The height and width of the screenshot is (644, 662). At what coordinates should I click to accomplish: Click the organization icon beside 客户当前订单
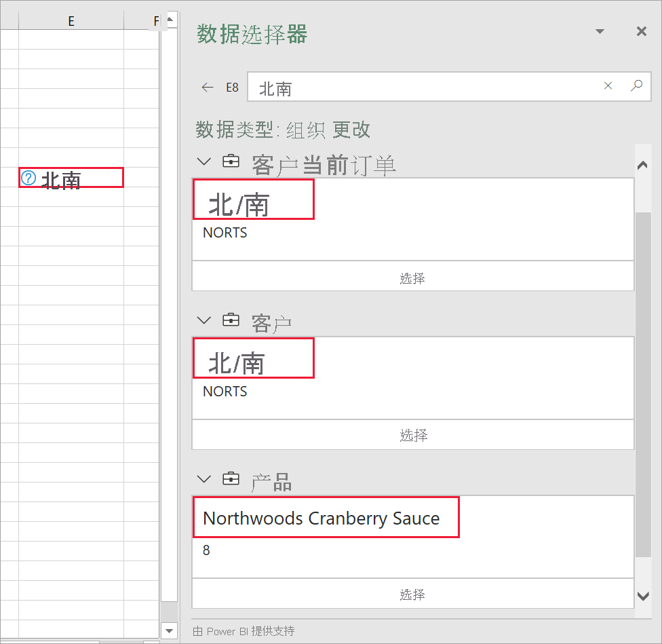click(x=231, y=162)
